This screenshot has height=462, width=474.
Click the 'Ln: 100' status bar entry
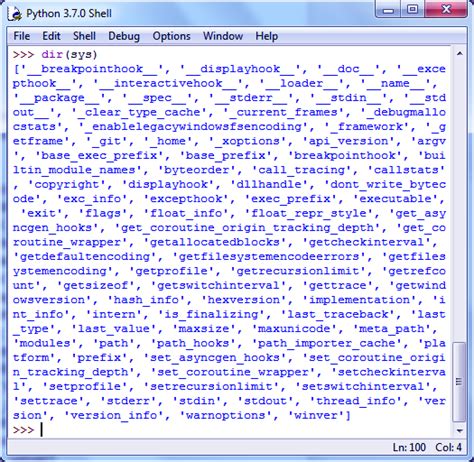coord(409,447)
